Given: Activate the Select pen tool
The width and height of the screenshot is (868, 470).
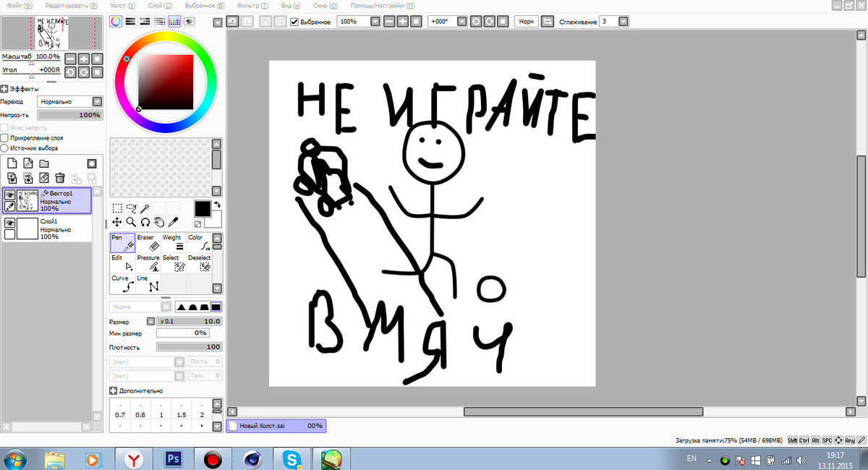Looking at the screenshot, I should pyautogui.click(x=174, y=262).
